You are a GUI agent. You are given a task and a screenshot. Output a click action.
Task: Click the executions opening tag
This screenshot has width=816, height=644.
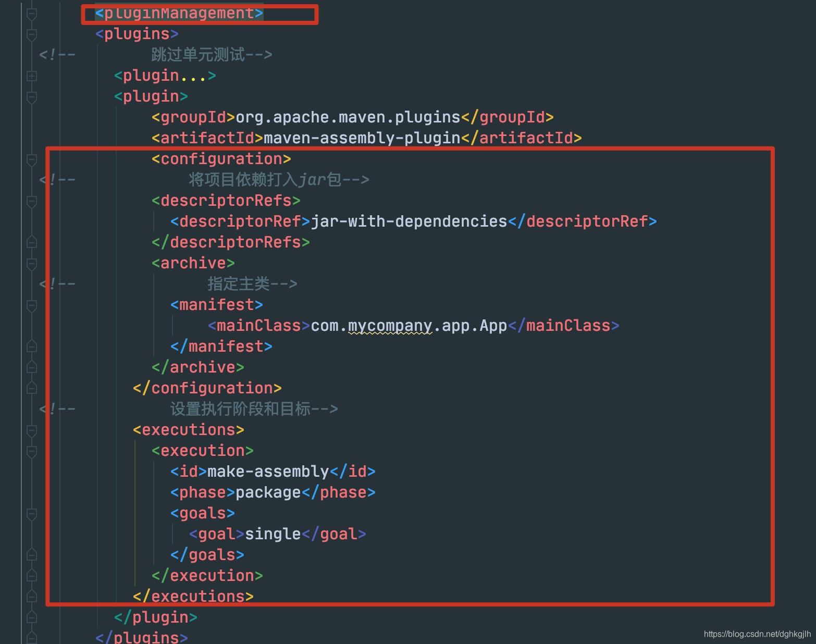189,430
